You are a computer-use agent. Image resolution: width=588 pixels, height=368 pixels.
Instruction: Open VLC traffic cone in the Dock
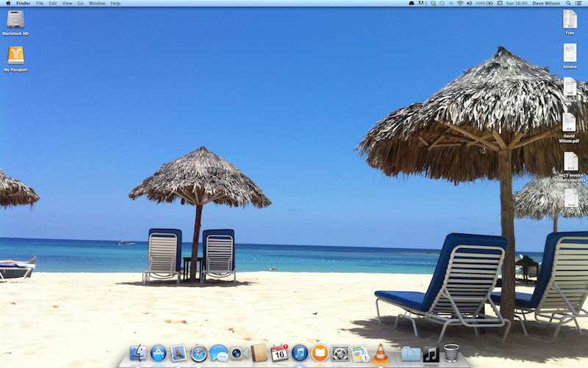click(381, 353)
